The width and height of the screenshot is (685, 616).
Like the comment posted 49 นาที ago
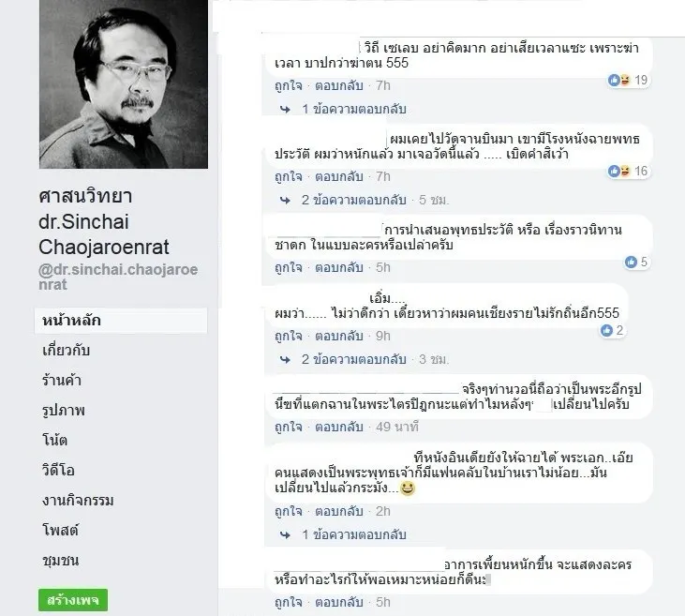coord(289,427)
